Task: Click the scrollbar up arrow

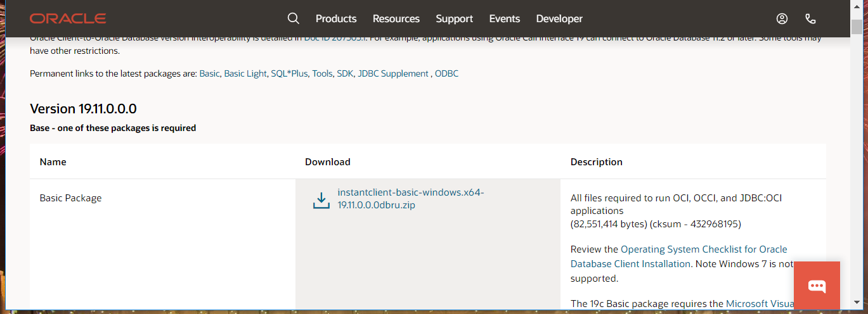Action: [857, 6]
